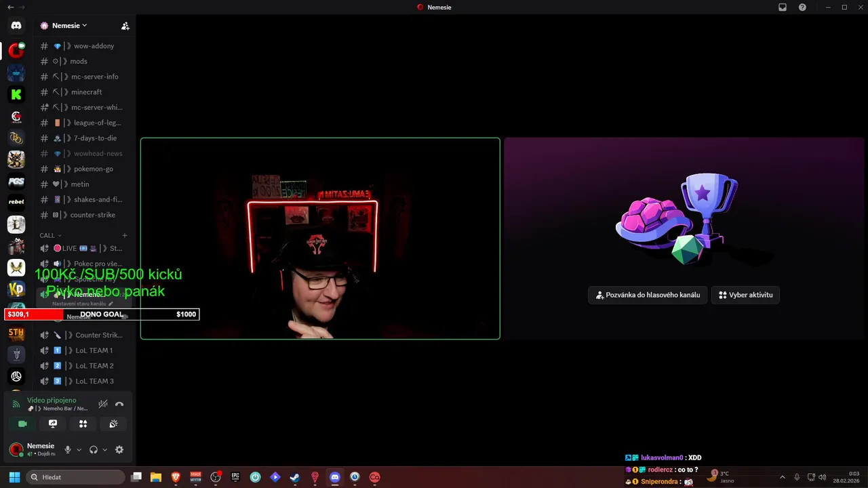Deafen audio with headphones icon
Viewport: 868px width, 488px height.
[94, 449]
